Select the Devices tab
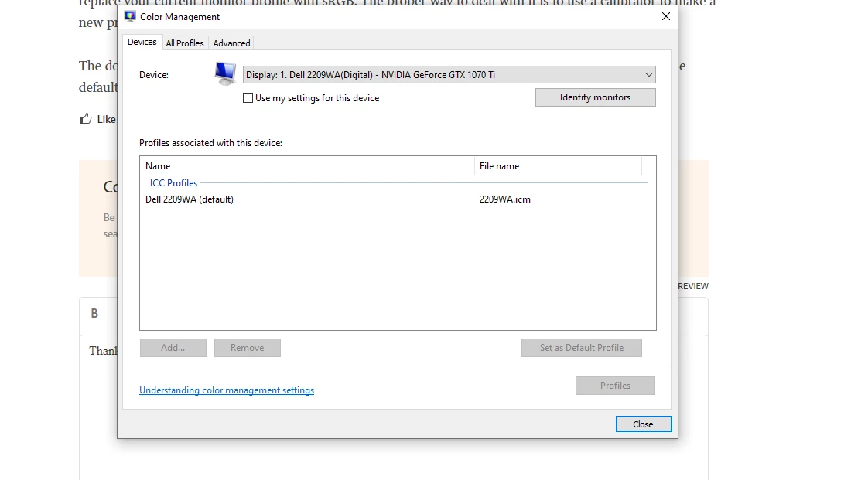The height and width of the screenshot is (480, 868). tap(142, 42)
